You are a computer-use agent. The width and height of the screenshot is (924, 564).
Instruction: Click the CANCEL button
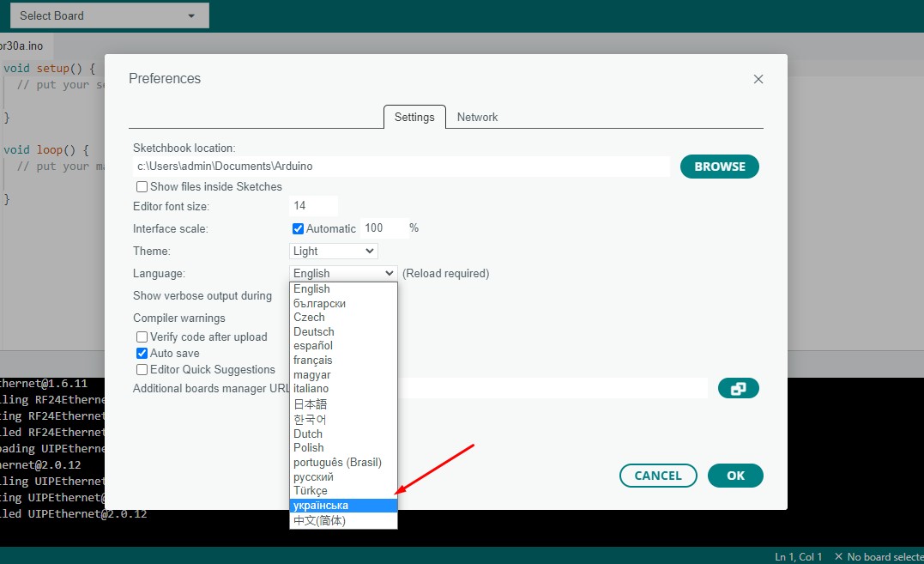[658, 476]
